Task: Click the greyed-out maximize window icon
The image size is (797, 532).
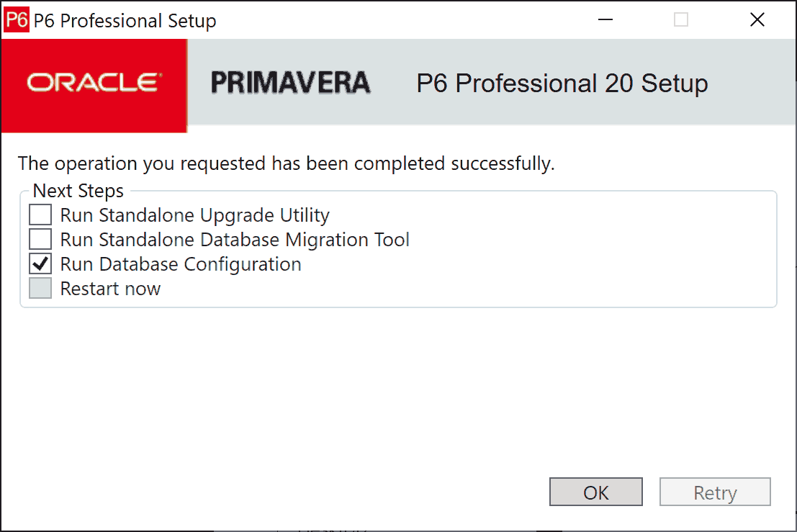Action: pyautogui.click(x=680, y=20)
